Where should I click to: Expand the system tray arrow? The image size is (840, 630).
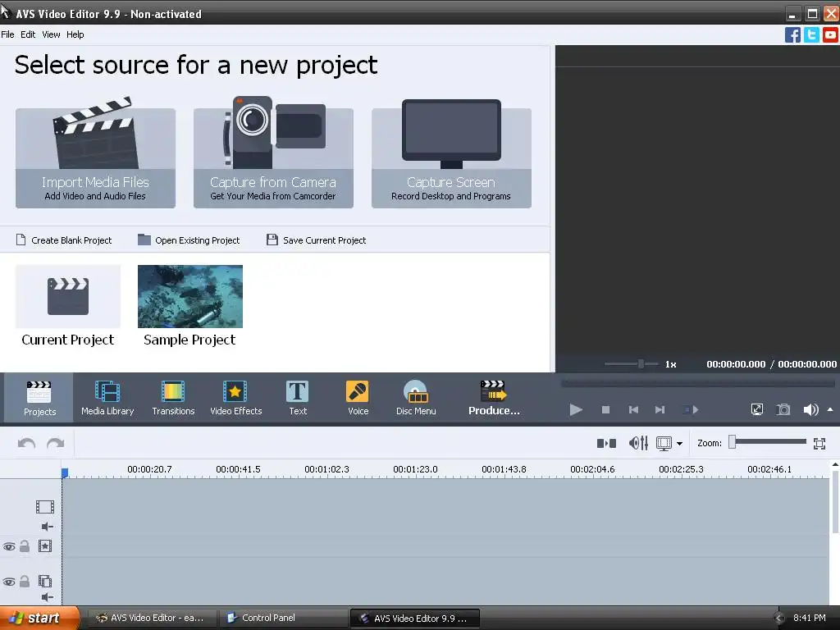(x=779, y=618)
